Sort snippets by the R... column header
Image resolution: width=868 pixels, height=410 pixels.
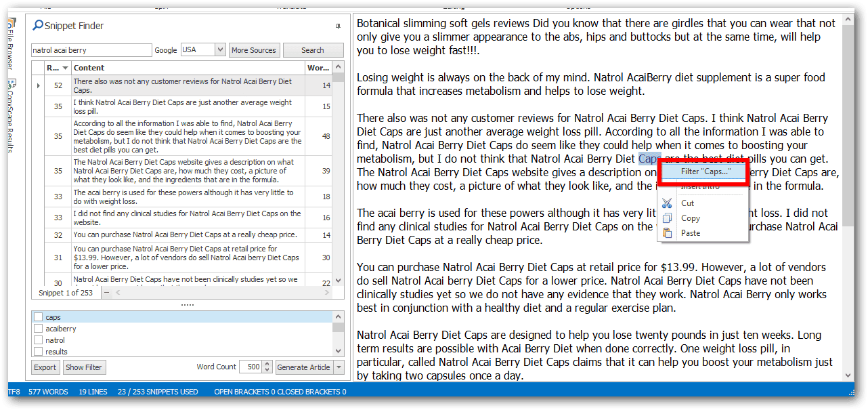(x=58, y=68)
